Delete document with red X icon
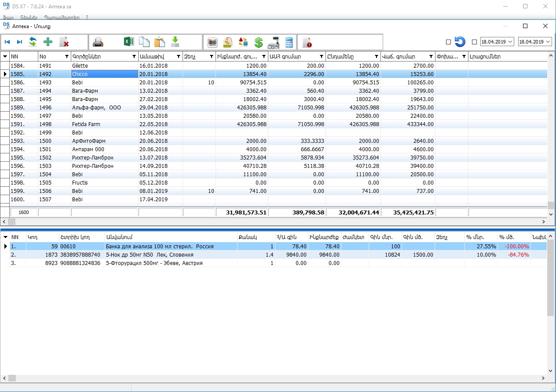The width and height of the screenshot is (556, 392). tap(64, 42)
